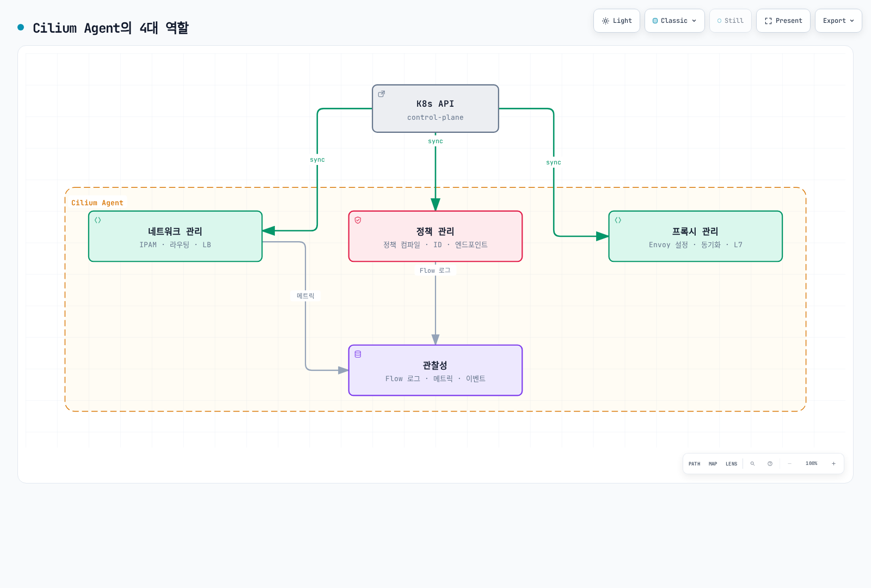Image resolution: width=871 pixels, height=588 pixels.
Task: Select the LENS mode tab
Action: (x=731, y=464)
